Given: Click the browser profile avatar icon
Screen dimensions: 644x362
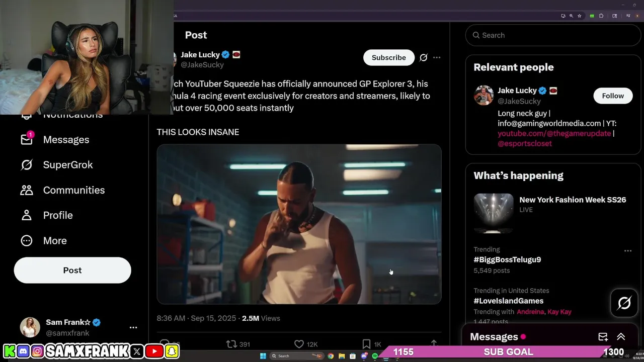Looking at the screenshot, I should [x=637, y=16].
